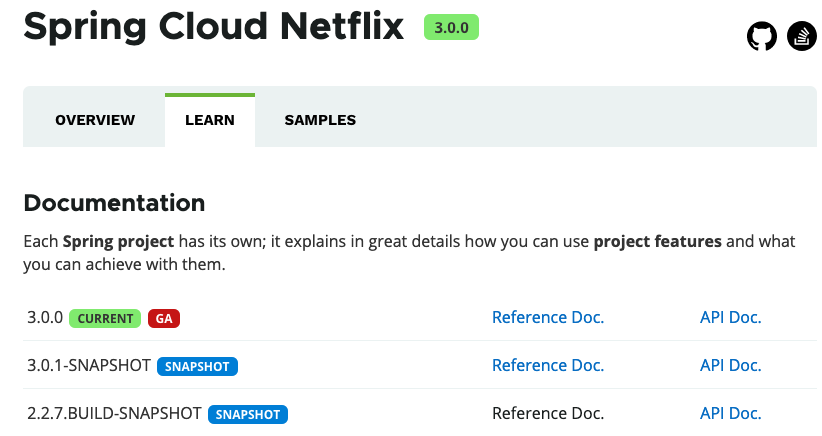Select the 2.2.7.BUILD-SNAPSHOT version label
Screen dimensions: 822x436
(x=114, y=413)
